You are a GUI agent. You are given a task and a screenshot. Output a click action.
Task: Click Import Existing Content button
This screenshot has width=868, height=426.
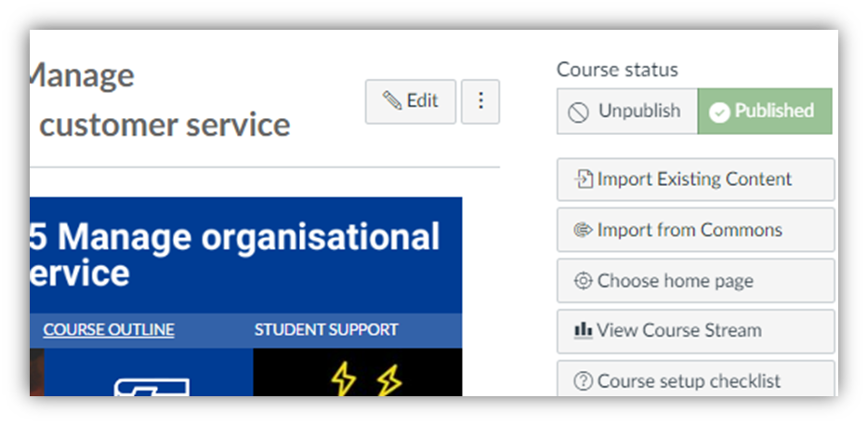(x=696, y=180)
